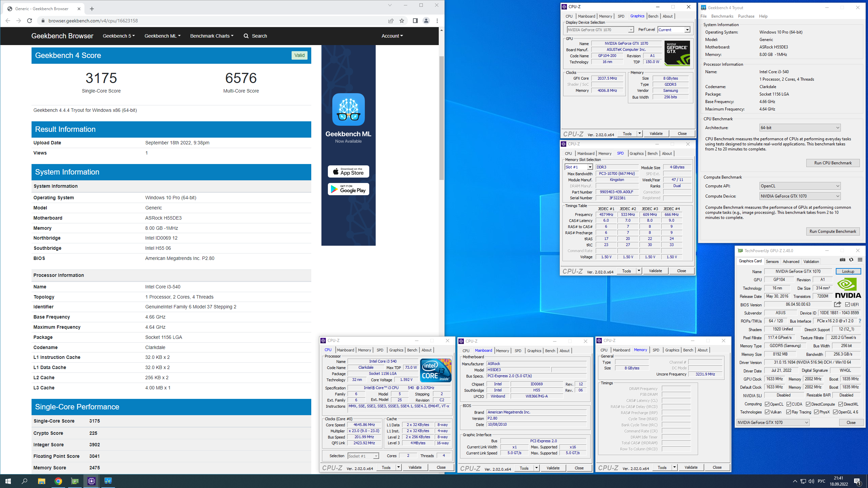Open the GPU-Z hamburger menu
The width and height of the screenshot is (868, 488).
click(x=860, y=260)
